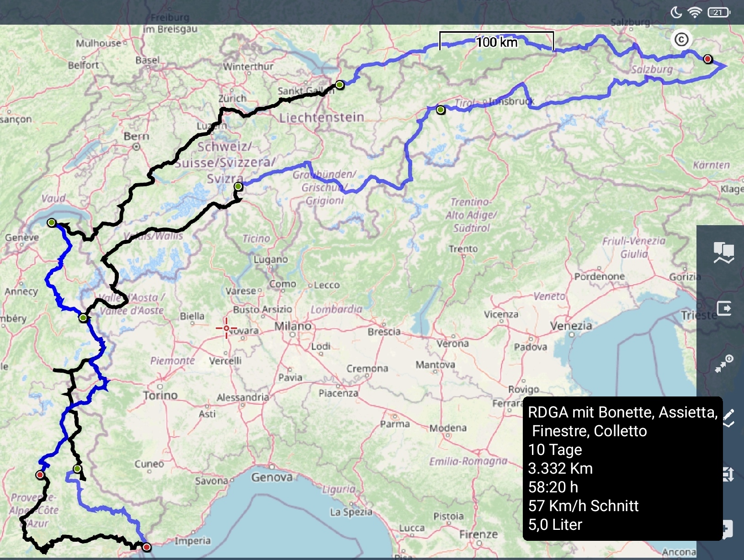Tap the Venezia city label

pos(571,326)
